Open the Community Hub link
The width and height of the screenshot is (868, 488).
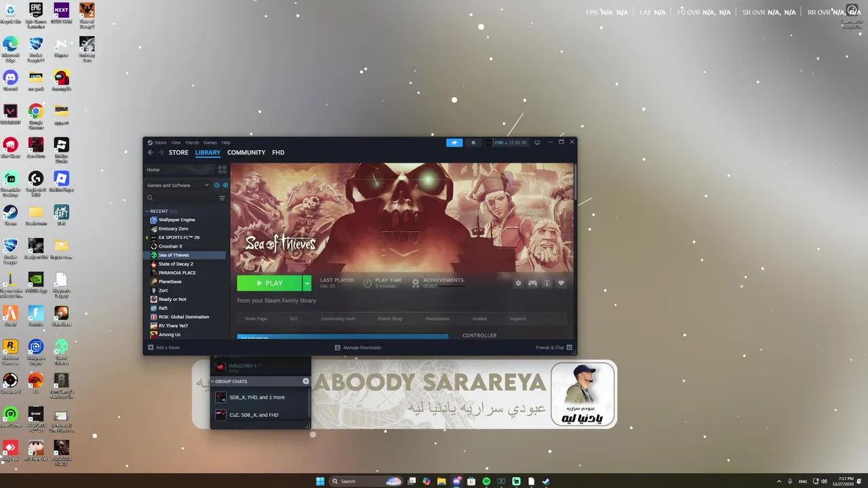coord(338,319)
